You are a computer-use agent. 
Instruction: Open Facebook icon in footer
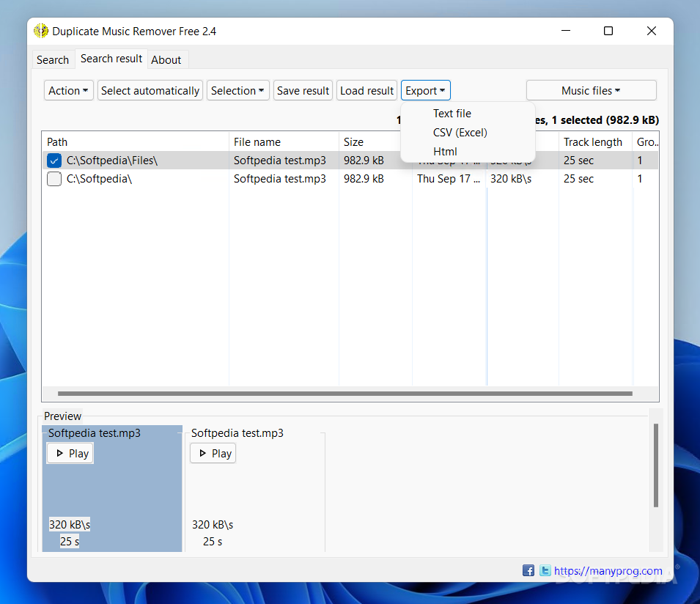tap(528, 570)
